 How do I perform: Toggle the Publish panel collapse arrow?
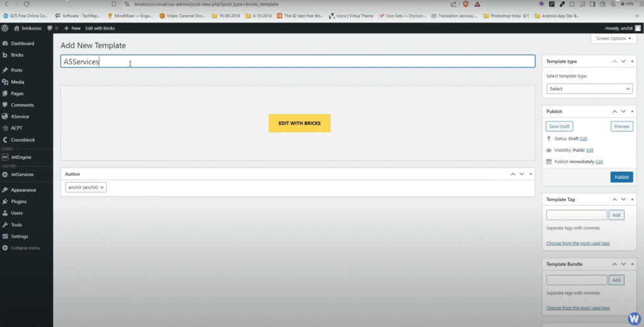632,111
